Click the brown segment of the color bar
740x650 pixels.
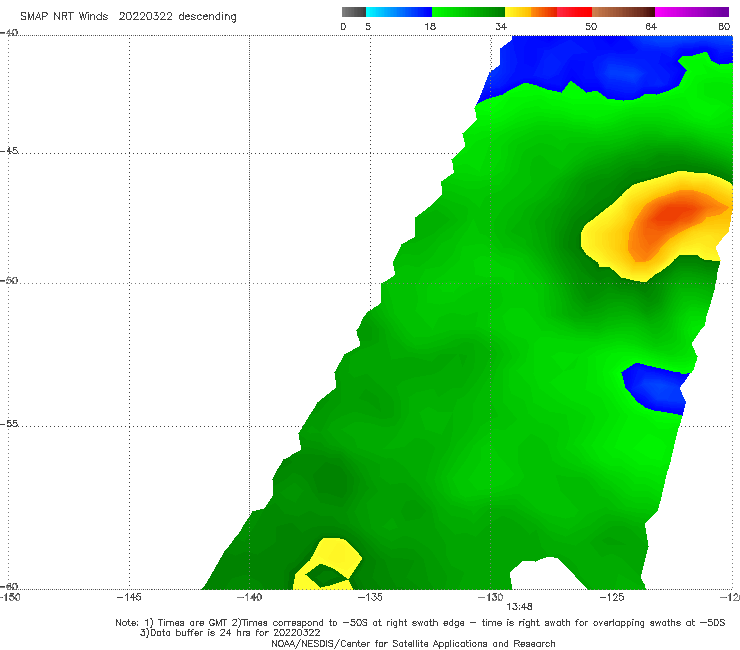click(x=623, y=12)
